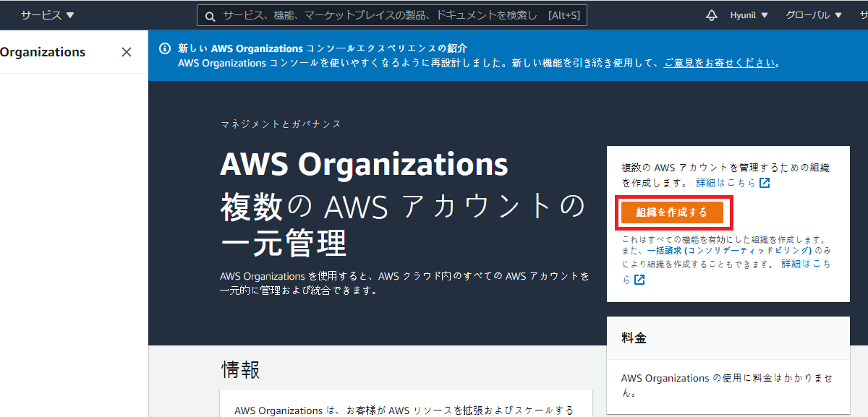Viewport: 868px width, 417px height.
Task: Expand the Hyunil account dropdown
Action: coord(749,15)
